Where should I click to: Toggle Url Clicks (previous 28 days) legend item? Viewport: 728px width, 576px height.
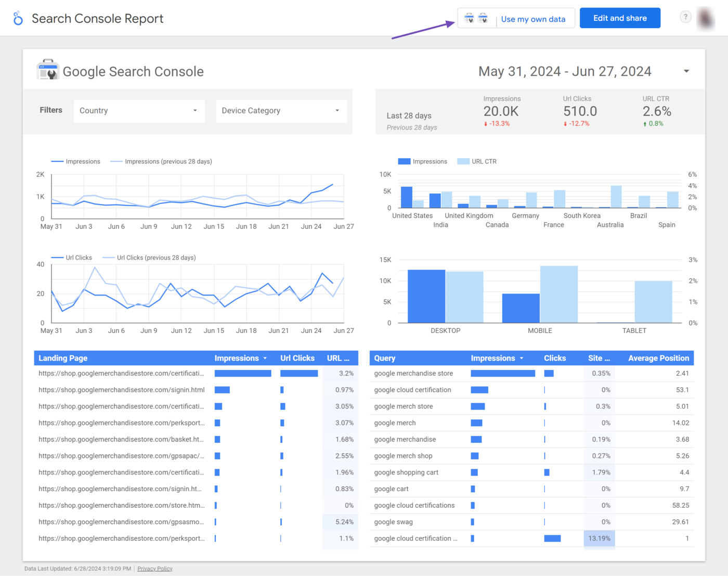pos(149,258)
